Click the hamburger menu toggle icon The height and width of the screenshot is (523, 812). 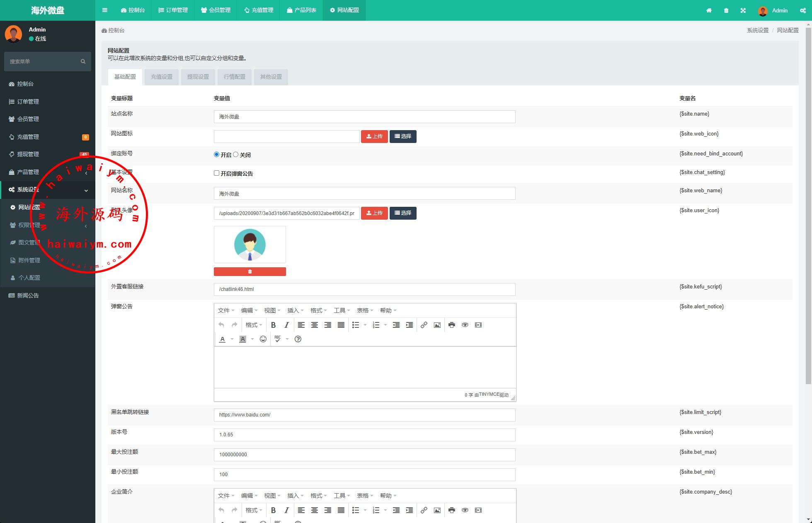click(105, 10)
